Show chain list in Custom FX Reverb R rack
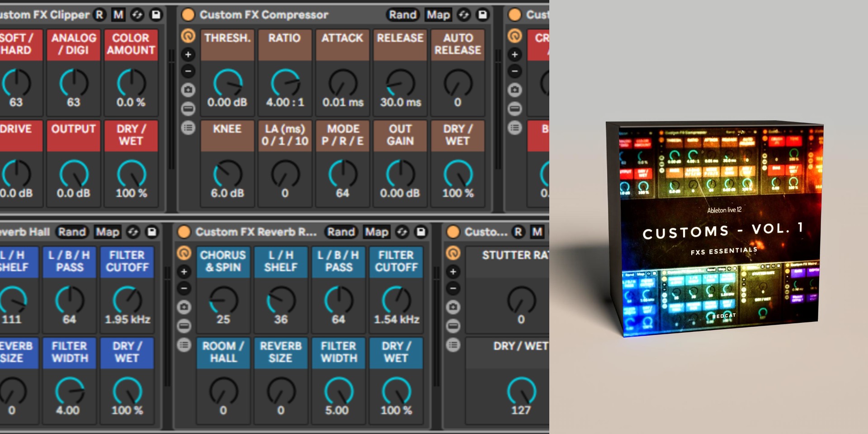 pyautogui.click(x=184, y=326)
